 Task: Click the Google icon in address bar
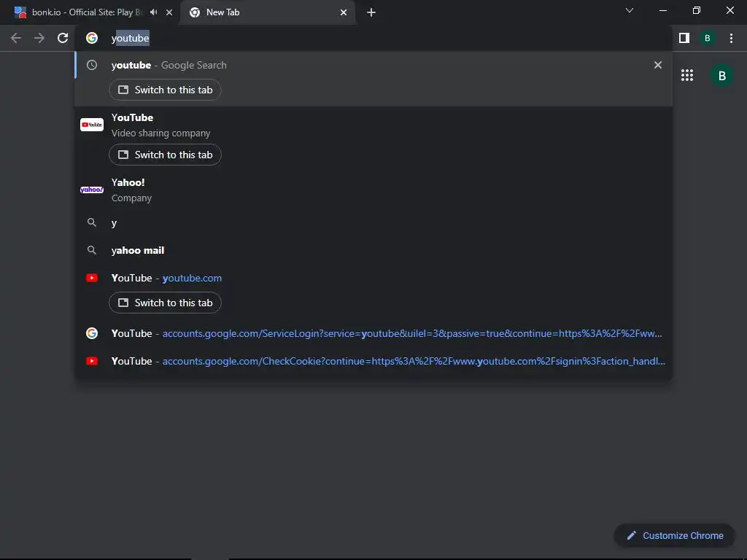(x=92, y=38)
